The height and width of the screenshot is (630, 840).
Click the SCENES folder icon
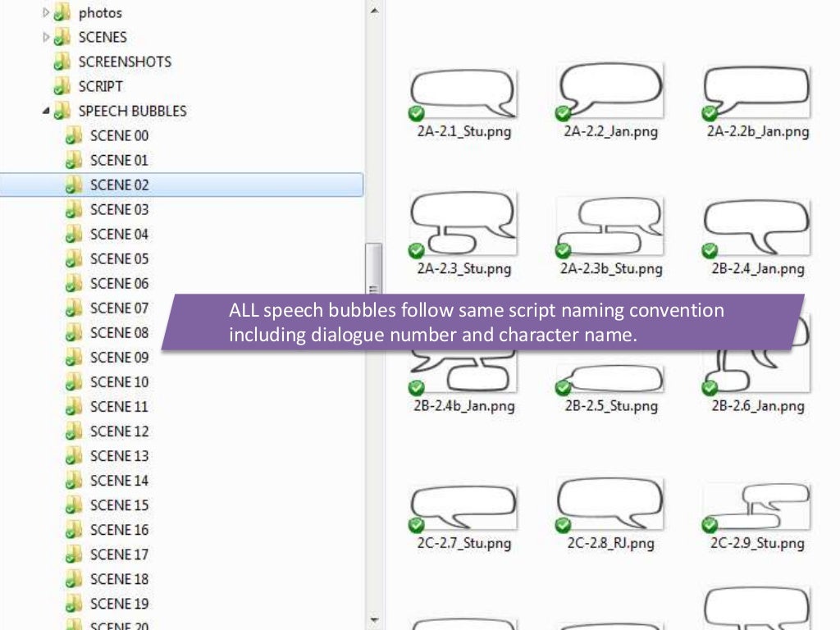pos(62,37)
